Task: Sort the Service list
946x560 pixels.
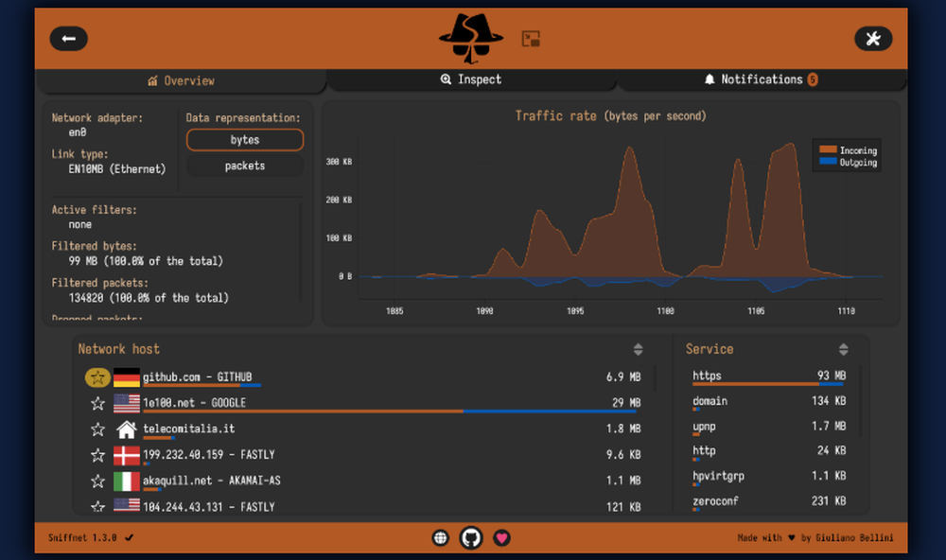Action: click(844, 349)
